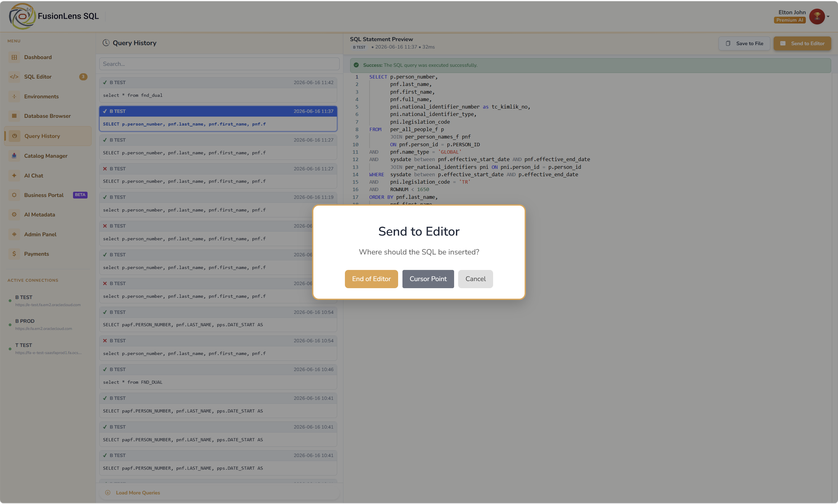Expand the user account dropdown arrow

click(x=828, y=16)
